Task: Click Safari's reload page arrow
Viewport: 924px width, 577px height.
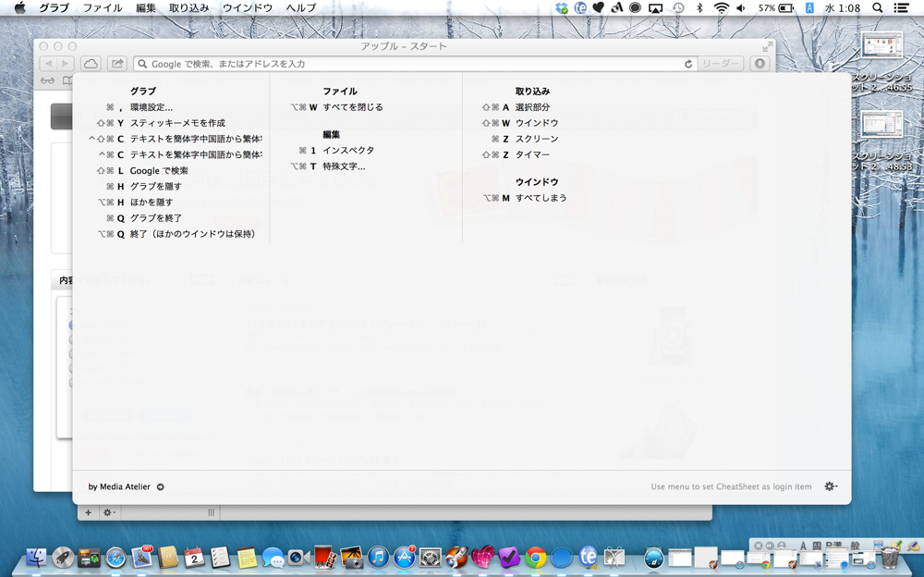Action: pos(687,64)
